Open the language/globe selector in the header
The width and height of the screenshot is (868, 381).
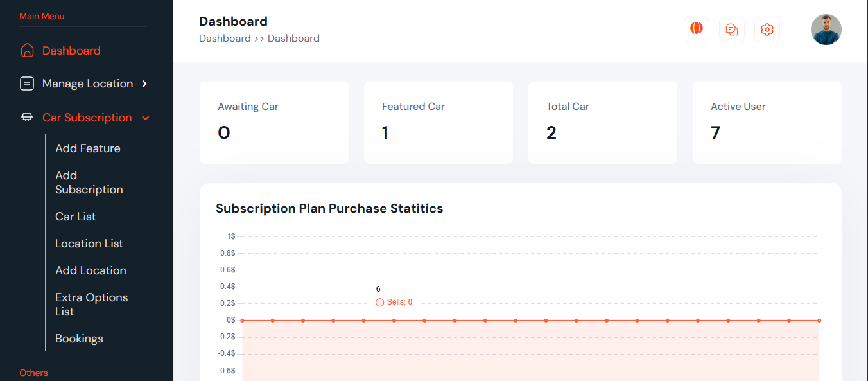click(x=697, y=30)
